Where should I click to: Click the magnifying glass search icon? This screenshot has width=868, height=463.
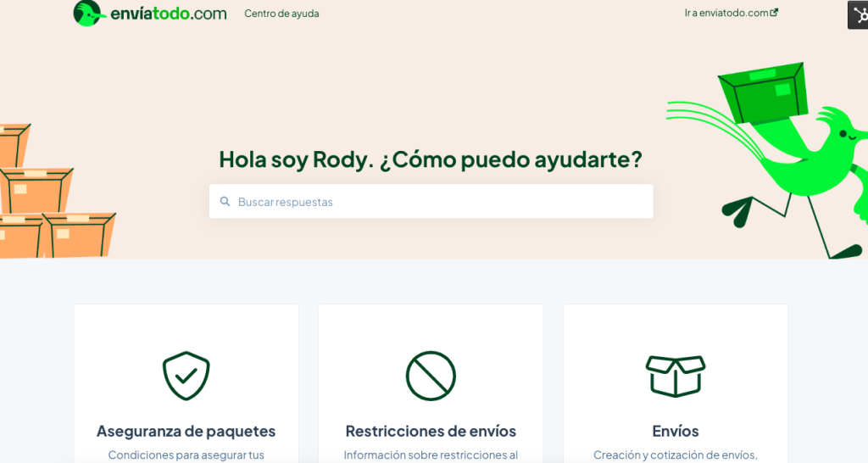point(225,202)
